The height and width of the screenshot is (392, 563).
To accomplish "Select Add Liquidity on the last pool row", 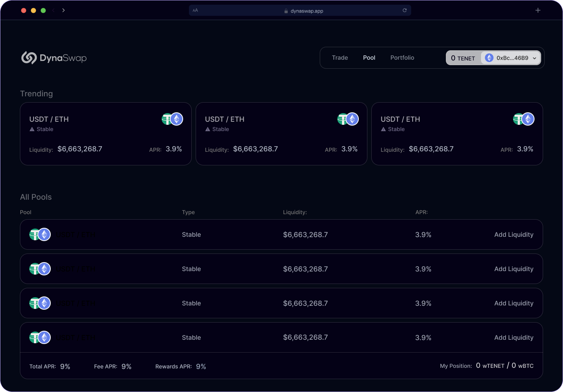I will pos(514,337).
